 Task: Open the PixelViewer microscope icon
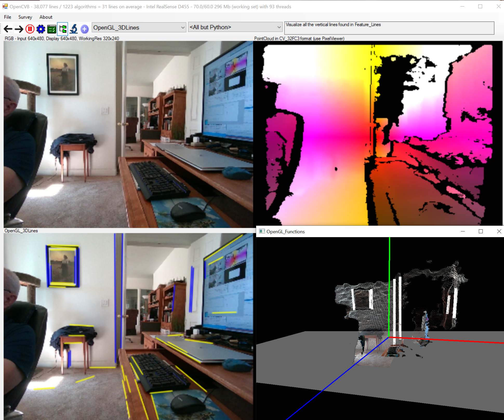coord(74,29)
